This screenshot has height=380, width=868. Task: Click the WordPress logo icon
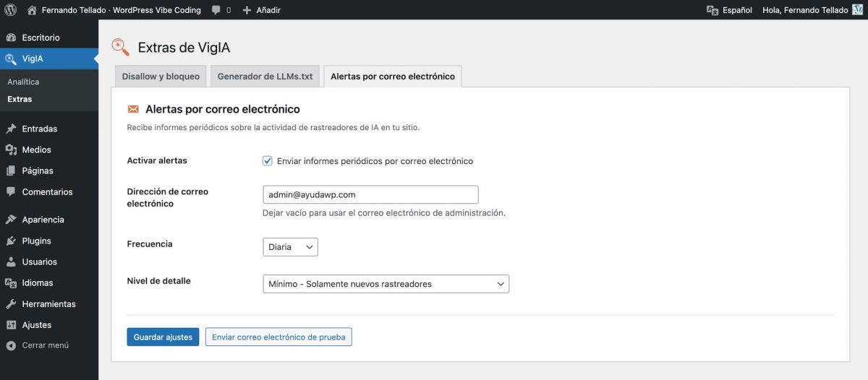[10, 10]
